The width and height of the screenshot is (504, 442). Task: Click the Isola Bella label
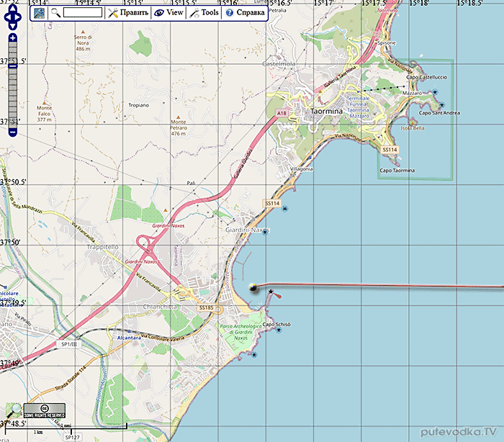click(413, 128)
